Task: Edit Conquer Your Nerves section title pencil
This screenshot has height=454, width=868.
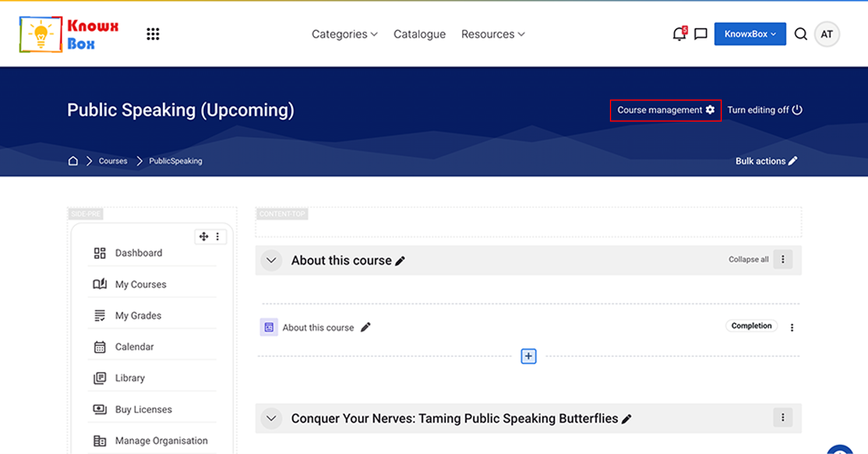Action: point(627,419)
